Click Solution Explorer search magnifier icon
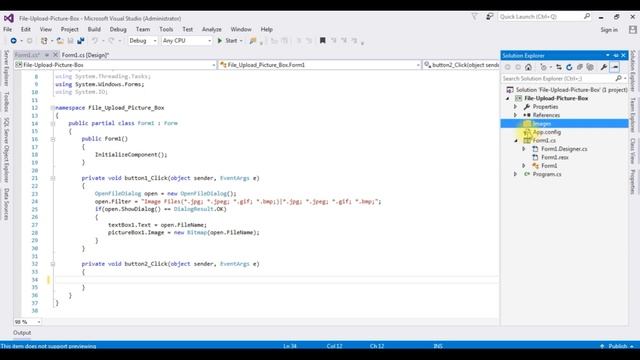 [x=618, y=78]
